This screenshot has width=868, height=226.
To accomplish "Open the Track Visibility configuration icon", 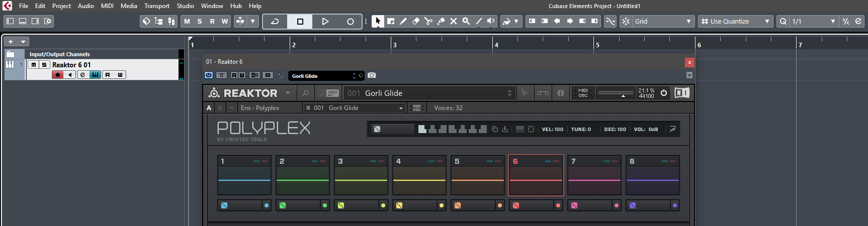I will click(159, 21).
